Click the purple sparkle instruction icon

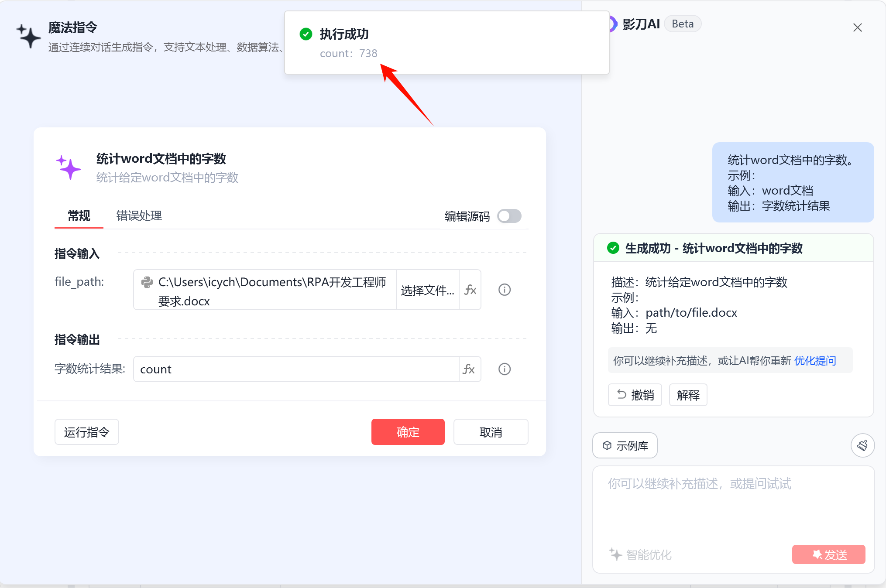(69, 168)
